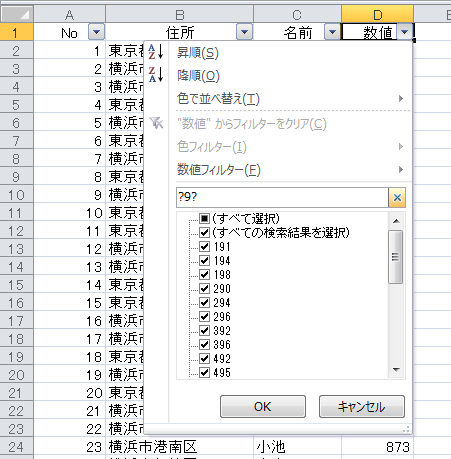Toggle the (すべて選択) checkbox

point(204,219)
